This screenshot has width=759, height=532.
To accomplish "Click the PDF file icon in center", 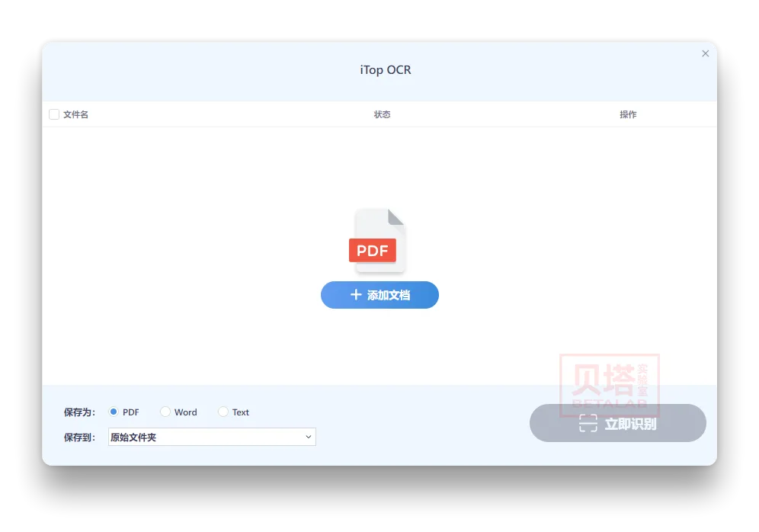I will coord(377,241).
